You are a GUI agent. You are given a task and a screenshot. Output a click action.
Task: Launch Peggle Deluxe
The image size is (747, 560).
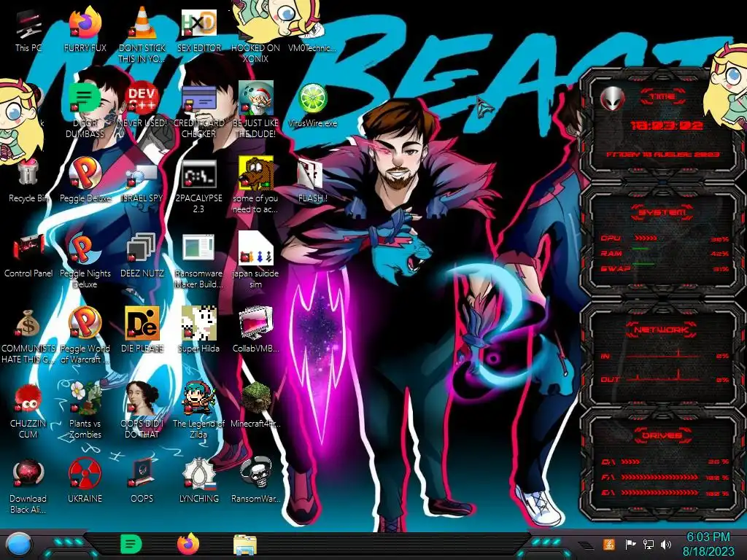pyautogui.click(x=85, y=180)
